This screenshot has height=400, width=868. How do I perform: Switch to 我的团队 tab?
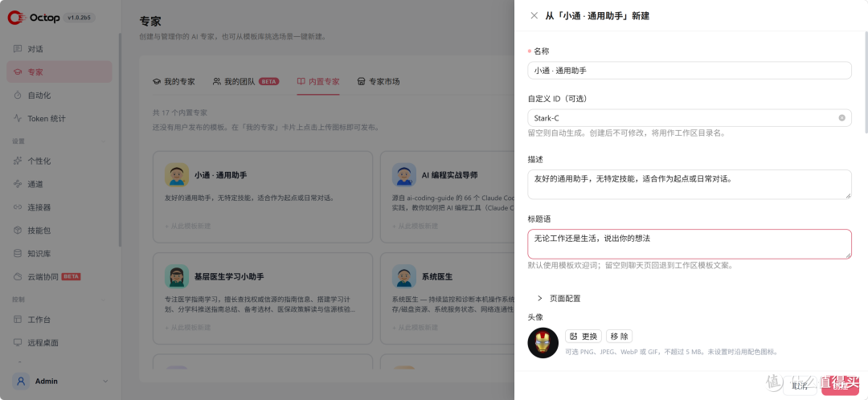(246, 81)
